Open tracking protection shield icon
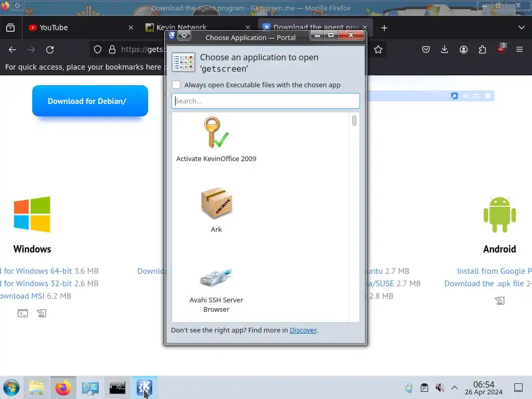This screenshot has height=399, width=532. pos(98,49)
